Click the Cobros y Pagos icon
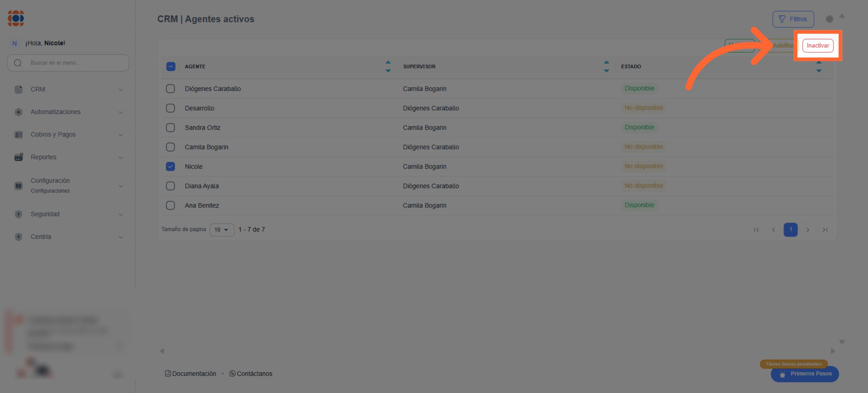868x393 pixels. coord(18,135)
